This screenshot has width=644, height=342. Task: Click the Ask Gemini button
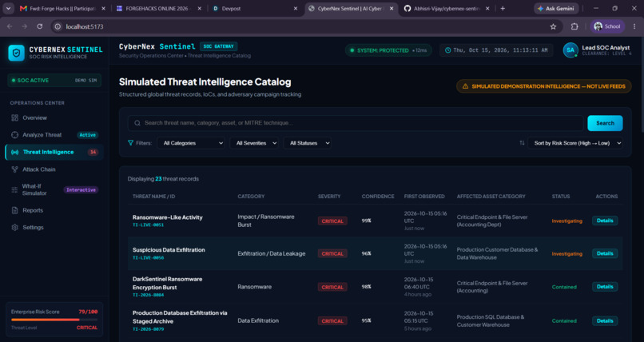pos(556,8)
